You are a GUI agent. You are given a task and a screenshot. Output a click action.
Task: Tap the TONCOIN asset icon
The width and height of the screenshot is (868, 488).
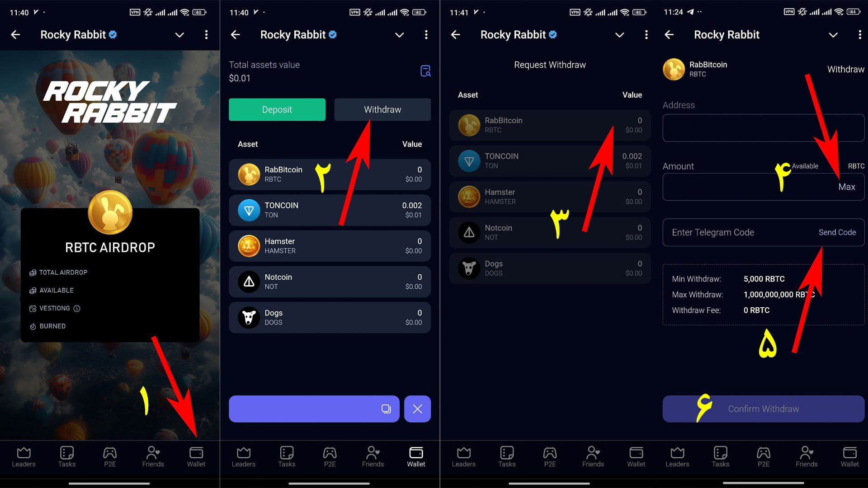[x=248, y=209]
